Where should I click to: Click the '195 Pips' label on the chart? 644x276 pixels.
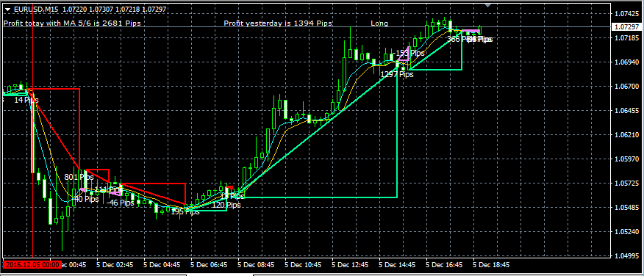click(185, 212)
